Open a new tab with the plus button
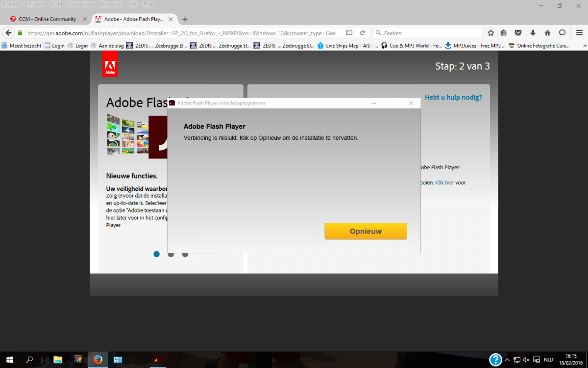 click(185, 19)
